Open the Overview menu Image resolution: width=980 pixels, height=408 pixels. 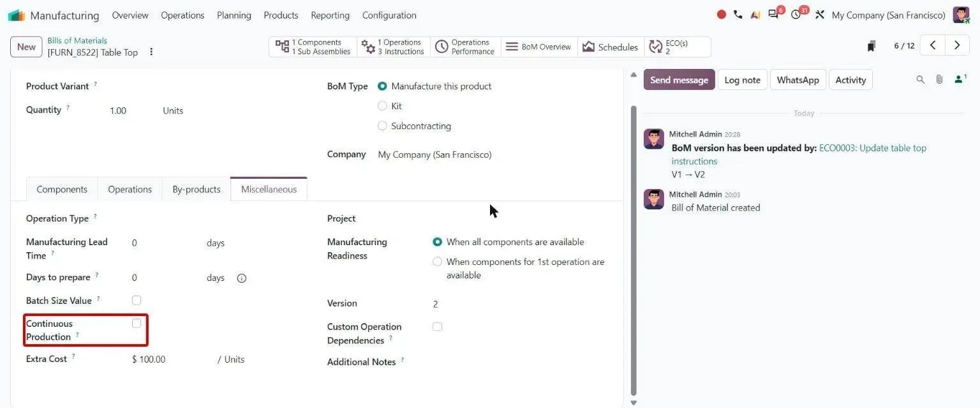tap(130, 15)
